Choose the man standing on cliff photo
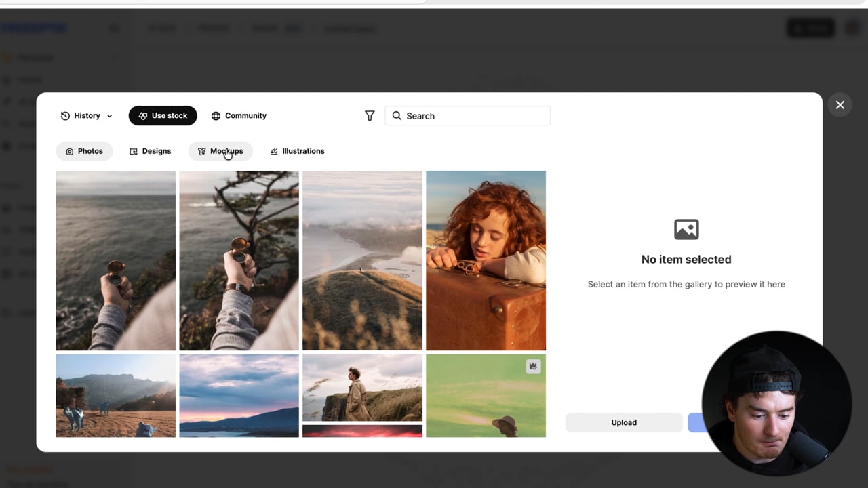868x488 pixels. 362,388
